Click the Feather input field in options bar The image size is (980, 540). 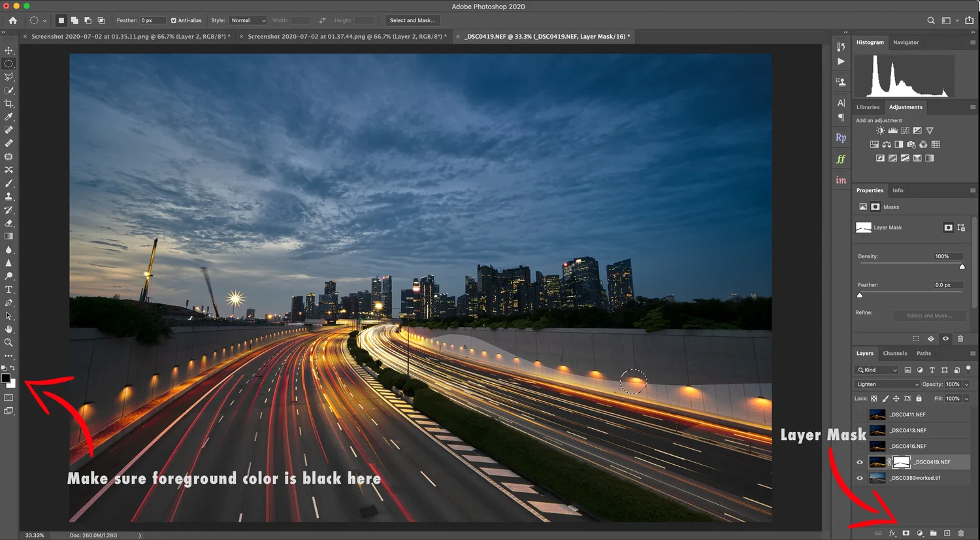point(153,20)
